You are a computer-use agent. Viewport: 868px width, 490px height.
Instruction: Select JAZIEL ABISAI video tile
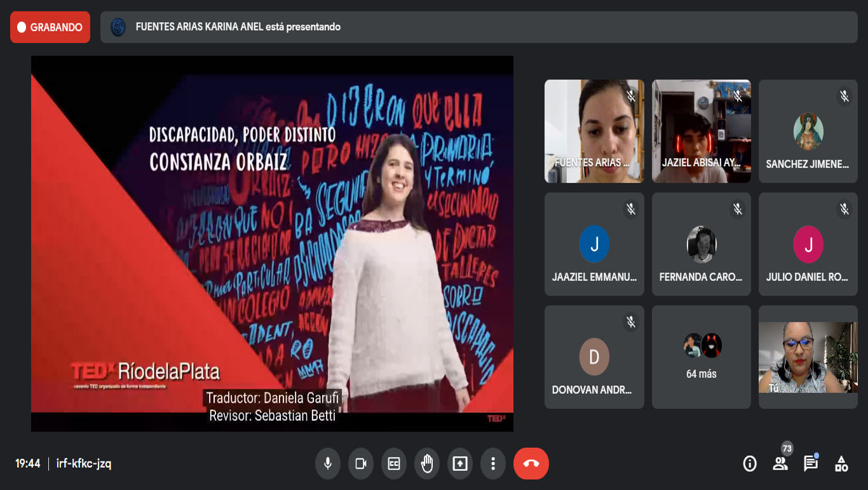[x=702, y=131]
